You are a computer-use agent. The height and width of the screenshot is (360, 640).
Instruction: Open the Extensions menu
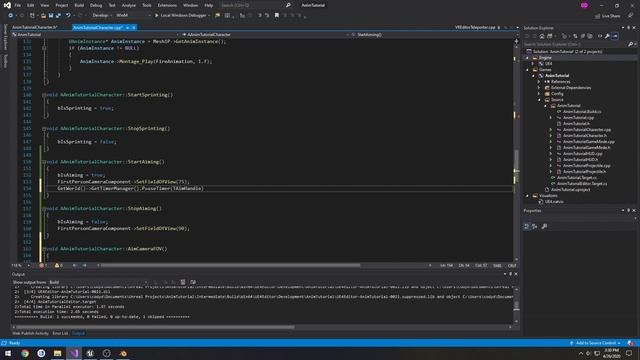167,5
